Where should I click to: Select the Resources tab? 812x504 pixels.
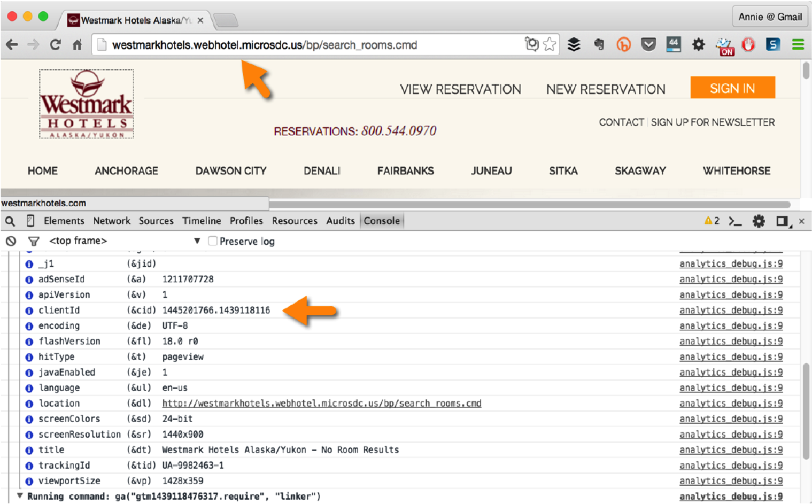295,221
